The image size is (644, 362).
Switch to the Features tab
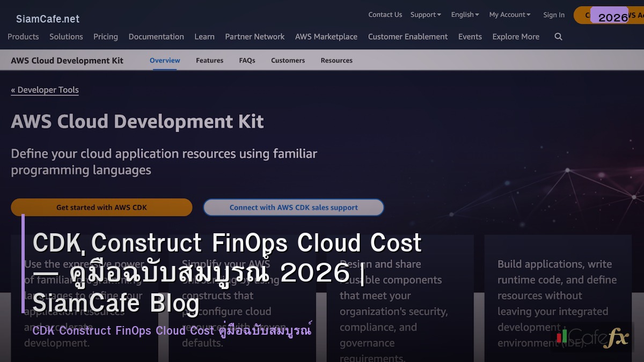point(209,60)
